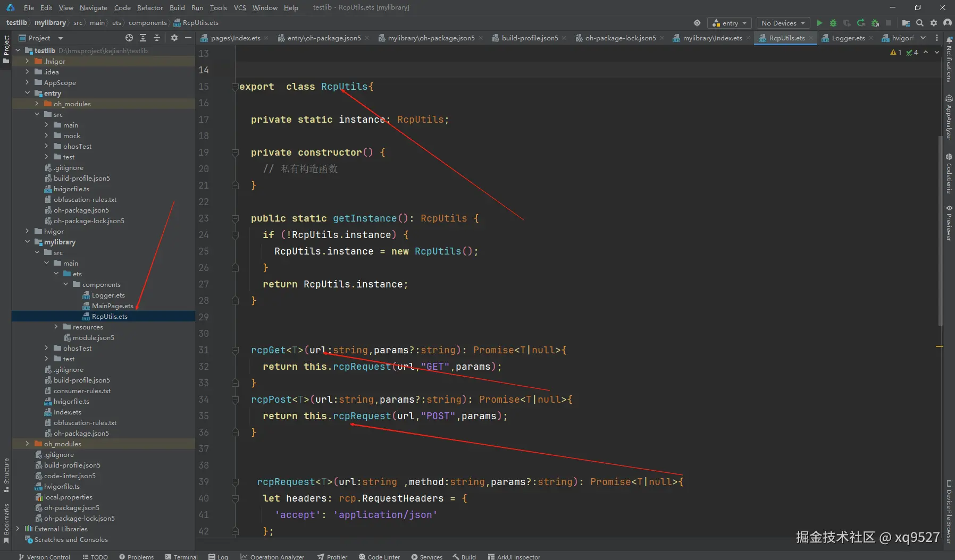
Task: Click the reload icon in the run toolbar
Action: click(x=861, y=23)
